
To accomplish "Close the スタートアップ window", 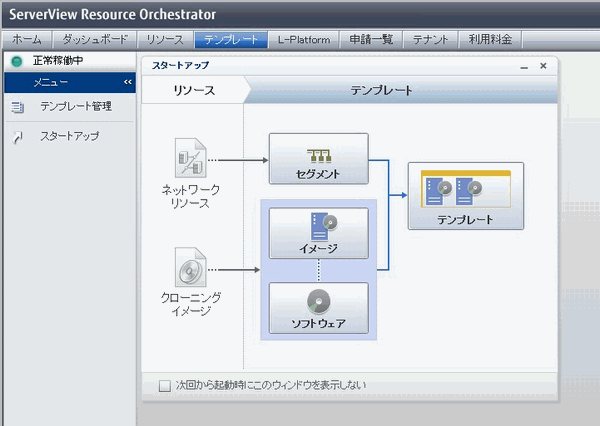I will point(543,66).
